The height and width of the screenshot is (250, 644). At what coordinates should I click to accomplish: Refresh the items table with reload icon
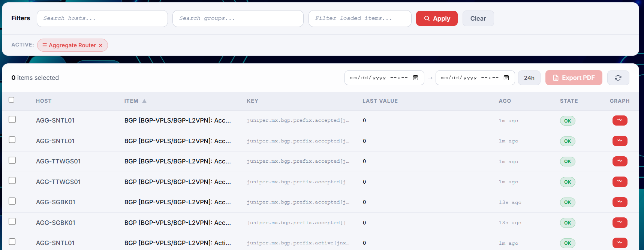[x=618, y=78]
